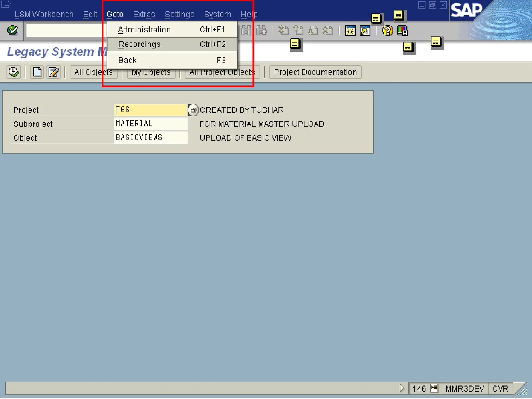The image size is (532, 399).
Task: Click the Execute clock icon
Action: pyautogui.click(x=14, y=72)
